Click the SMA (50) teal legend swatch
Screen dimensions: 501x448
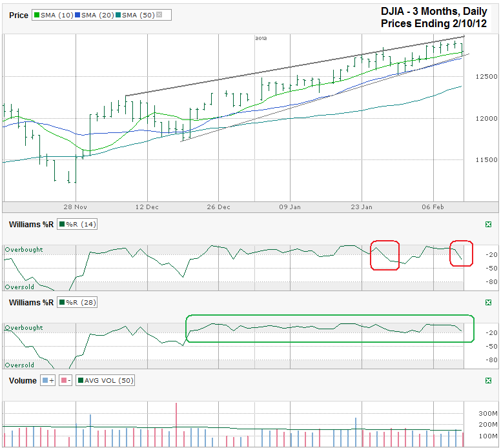point(118,15)
